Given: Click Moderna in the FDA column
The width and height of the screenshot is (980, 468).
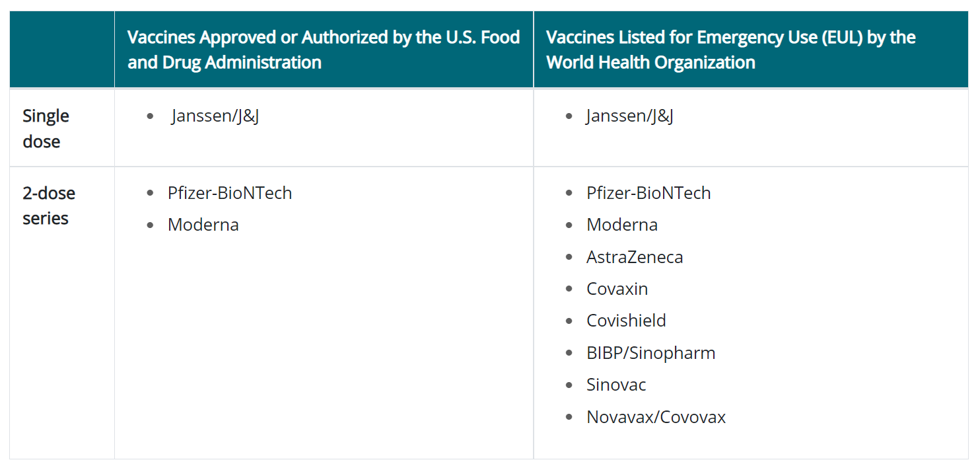Looking at the screenshot, I should [203, 225].
